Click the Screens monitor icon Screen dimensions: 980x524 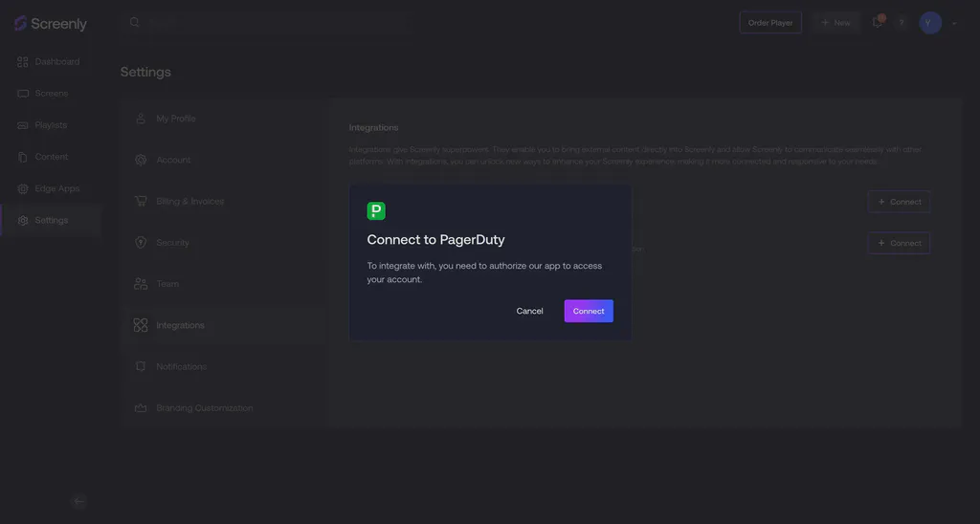point(23,94)
